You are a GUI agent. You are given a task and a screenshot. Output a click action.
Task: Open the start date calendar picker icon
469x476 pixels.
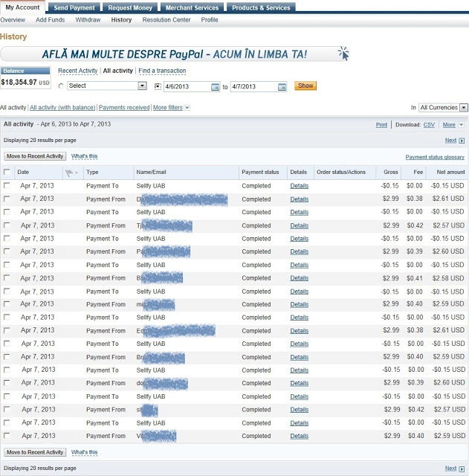tap(215, 87)
